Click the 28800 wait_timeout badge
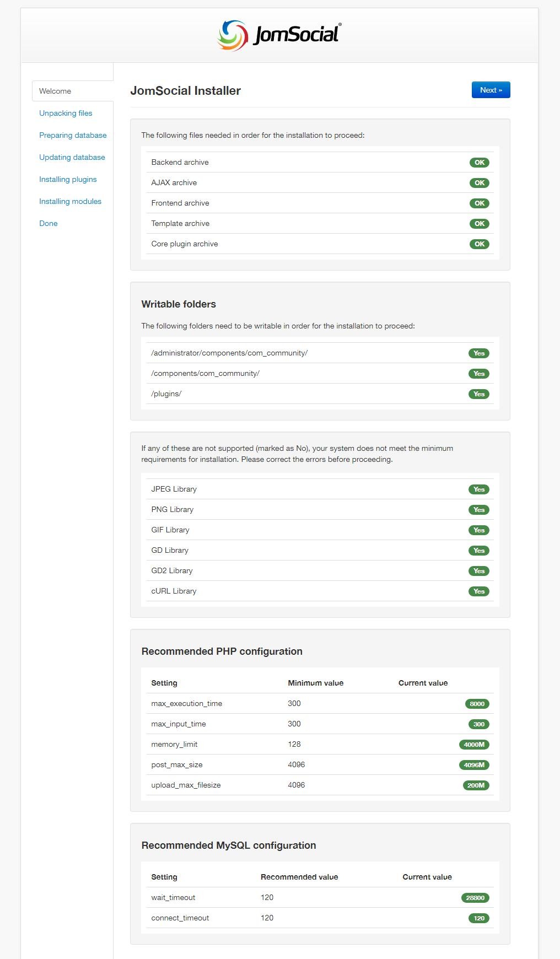Screen dimensions: 560x959 [475, 898]
